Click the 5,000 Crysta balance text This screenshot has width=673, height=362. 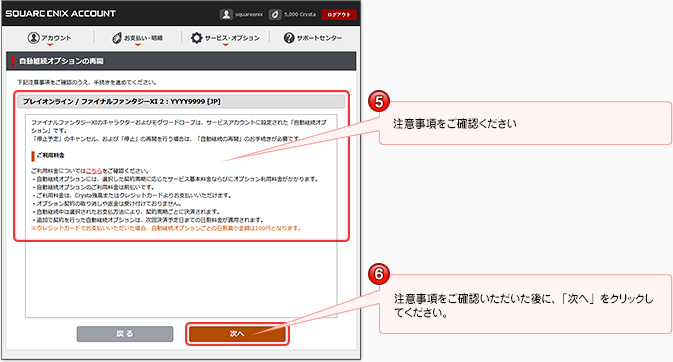(x=300, y=14)
